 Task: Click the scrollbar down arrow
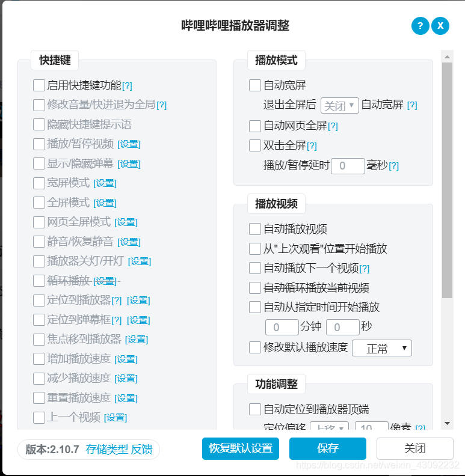[x=447, y=423]
